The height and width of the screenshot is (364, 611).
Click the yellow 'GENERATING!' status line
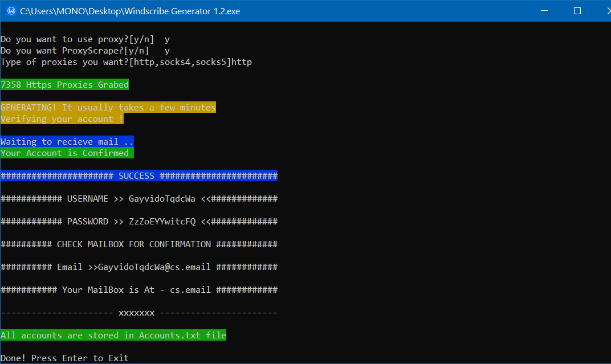tap(108, 108)
